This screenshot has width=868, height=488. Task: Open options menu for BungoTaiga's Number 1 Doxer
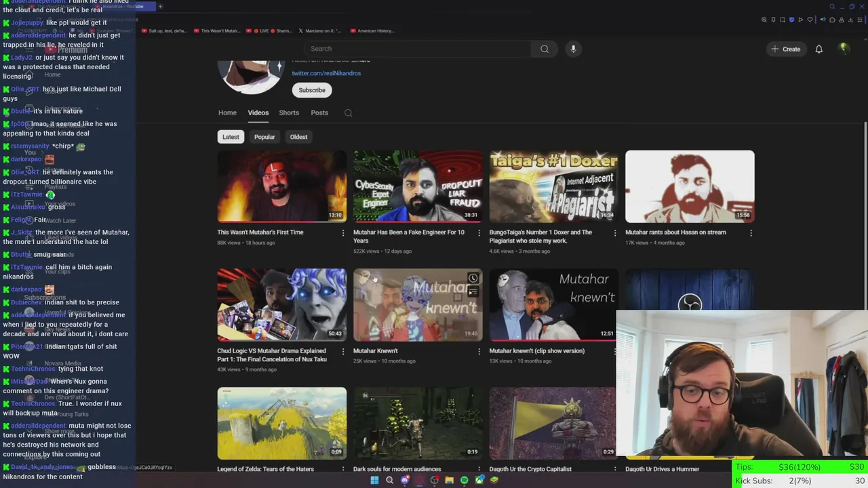click(x=615, y=233)
